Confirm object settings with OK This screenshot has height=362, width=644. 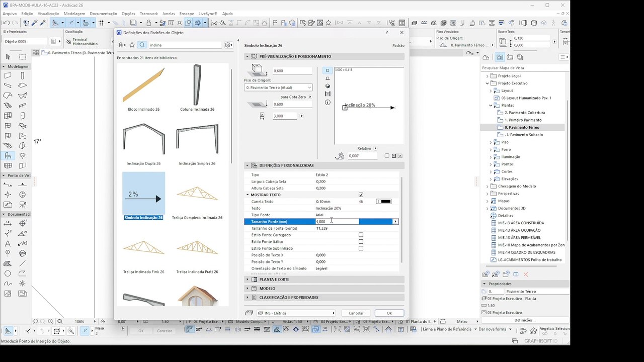coord(389,313)
